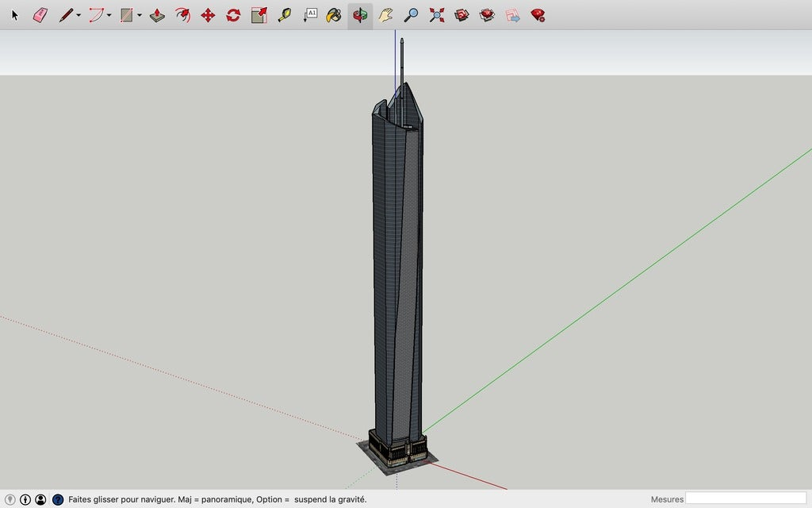Choose the Select arrow tool
The image size is (812, 508).
[x=15, y=15]
